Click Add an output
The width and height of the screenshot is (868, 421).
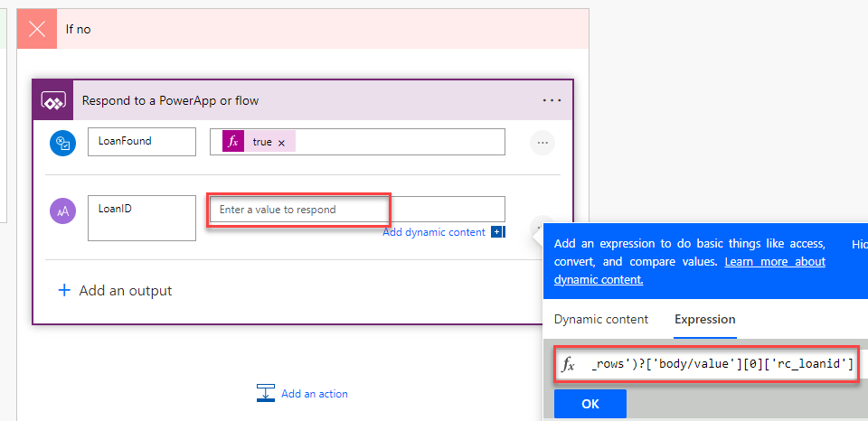(x=116, y=290)
